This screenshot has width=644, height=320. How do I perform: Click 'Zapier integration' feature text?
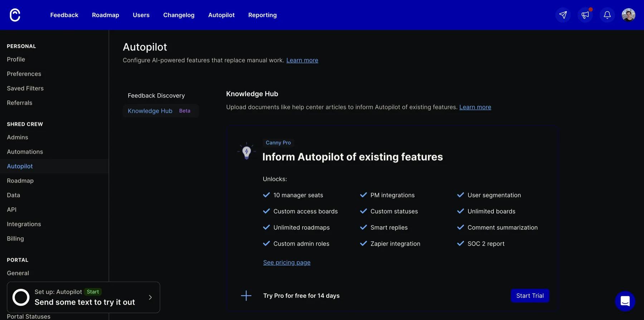point(395,244)
